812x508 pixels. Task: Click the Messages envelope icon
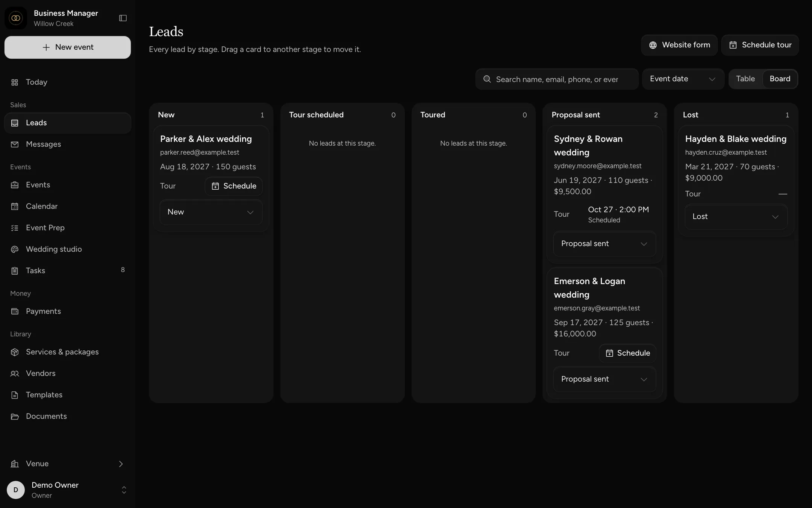[x=15, y=144]
